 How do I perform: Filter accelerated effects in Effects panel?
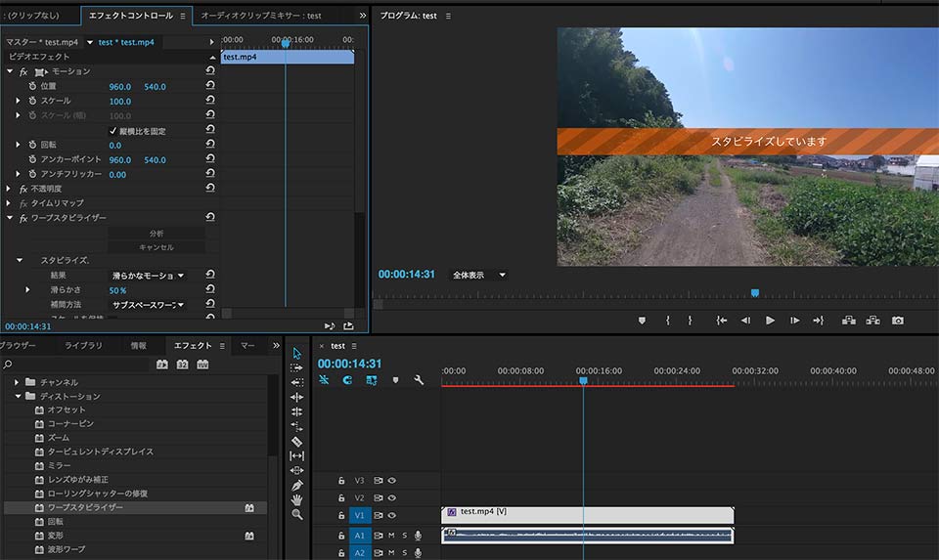coord(162,365)
